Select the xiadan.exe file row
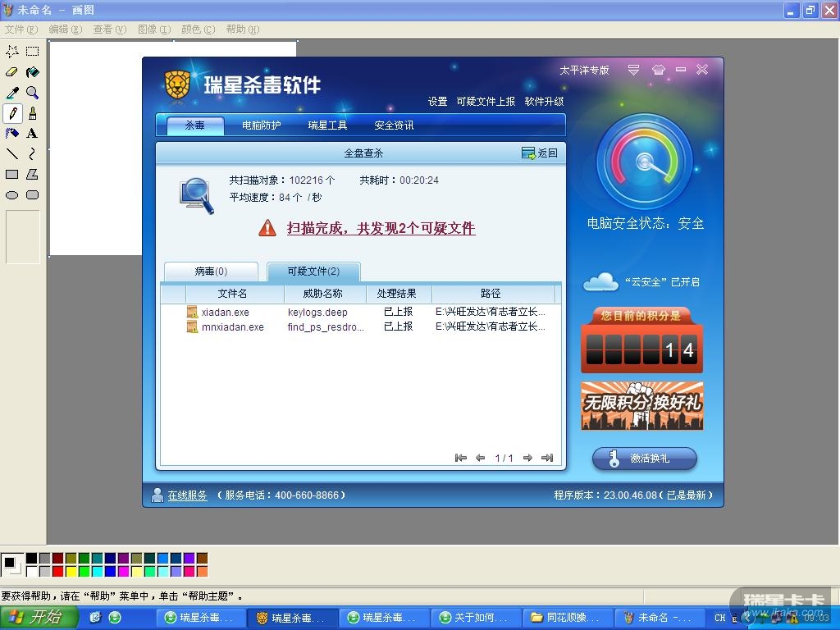 361,312
